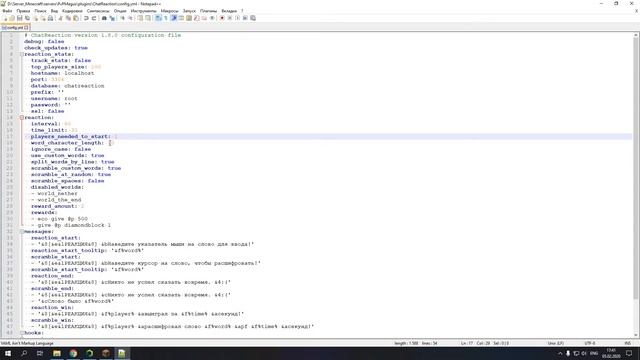Open the Синтаксисы menu
640x360 pixels.
coord(98,11)
